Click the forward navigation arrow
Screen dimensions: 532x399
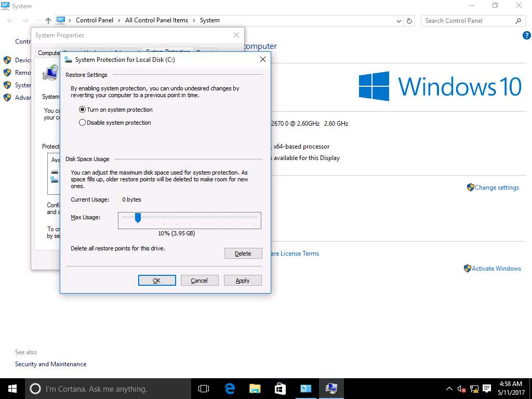click(25, 21)
